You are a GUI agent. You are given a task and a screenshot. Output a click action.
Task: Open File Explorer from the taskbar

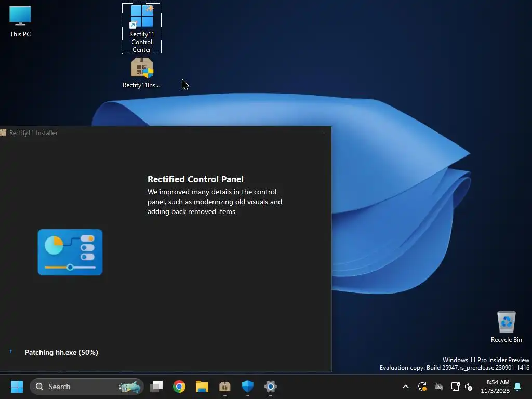pyautogui.click(x=202, y=387)
